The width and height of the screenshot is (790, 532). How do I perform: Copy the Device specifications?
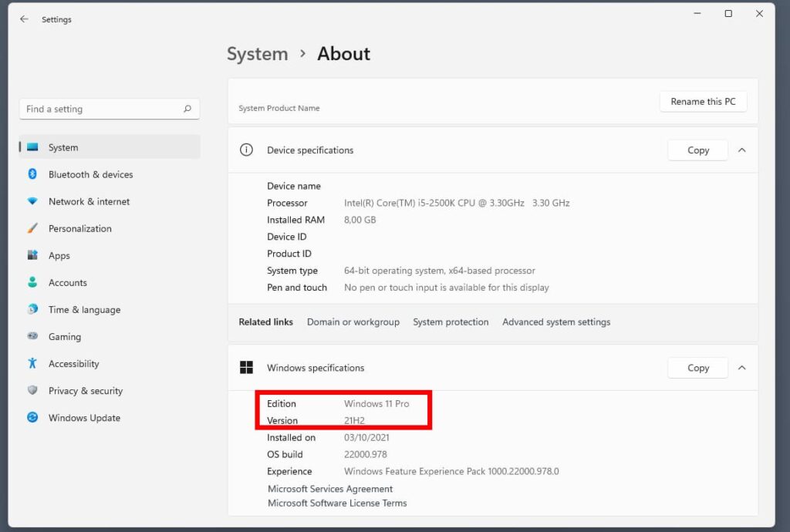[697, 150]
